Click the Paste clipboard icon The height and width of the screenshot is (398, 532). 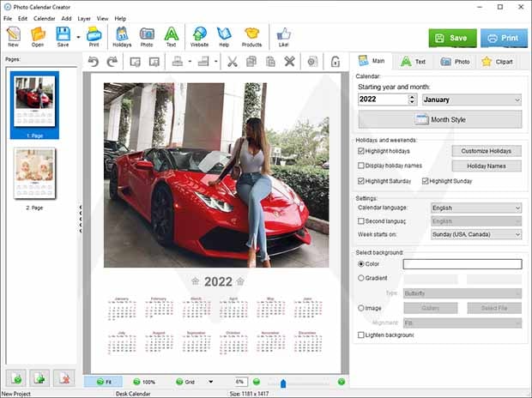tap(270, 62)
